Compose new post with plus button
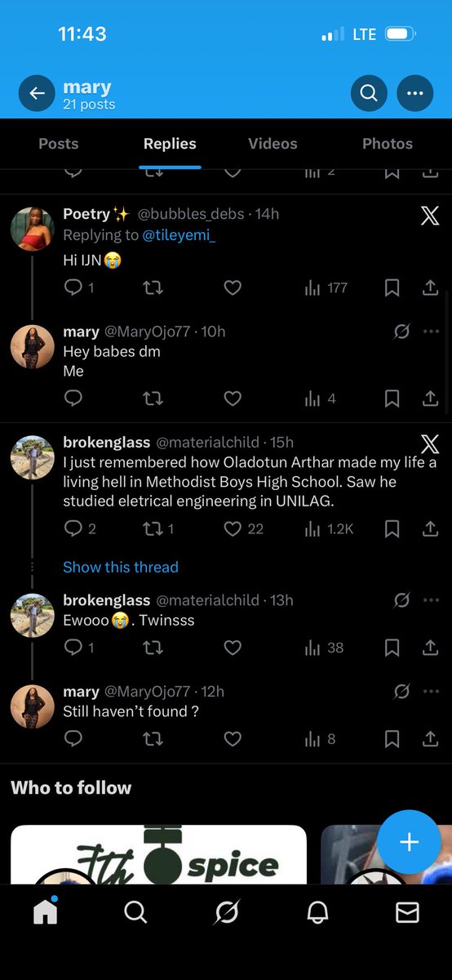The height and width of the screenshot is (980, 452). tap(409, 843)
